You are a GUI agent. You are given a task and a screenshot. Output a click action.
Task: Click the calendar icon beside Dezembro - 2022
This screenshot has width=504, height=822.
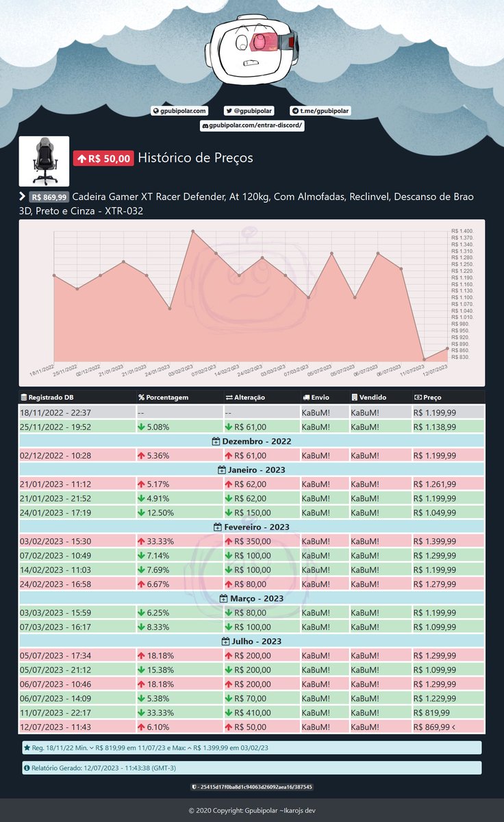(x=216, y=441)
